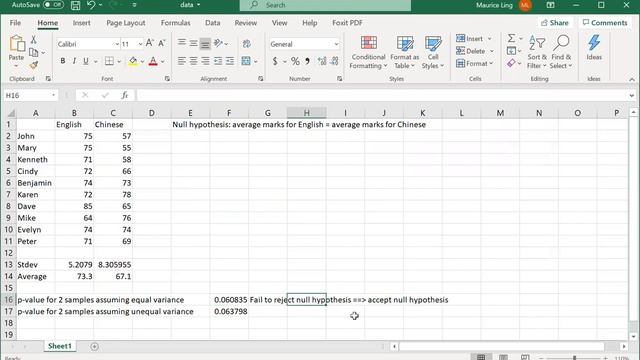
Task: Switch to the Data tab
Action: (x=212, y=23)
